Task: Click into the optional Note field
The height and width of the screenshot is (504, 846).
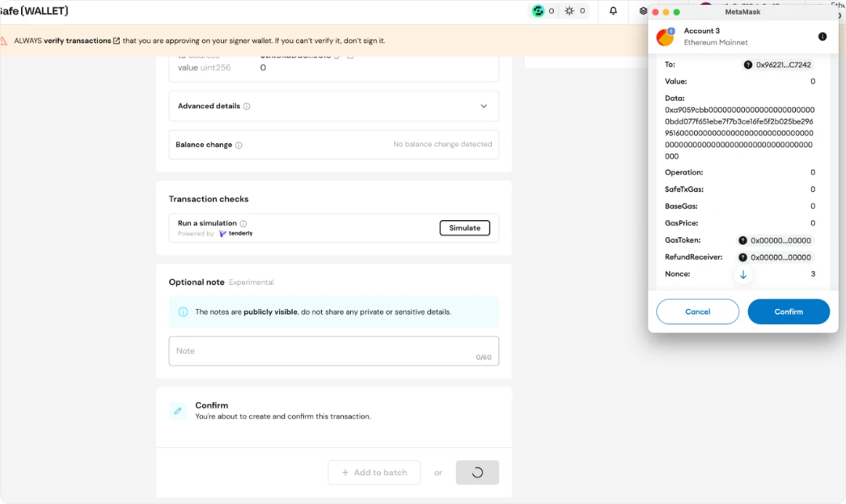Action: click(x=333, y=351)
